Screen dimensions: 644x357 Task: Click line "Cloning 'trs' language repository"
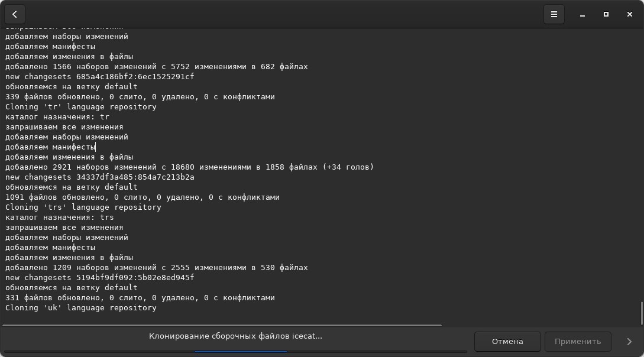click(83, 207)
